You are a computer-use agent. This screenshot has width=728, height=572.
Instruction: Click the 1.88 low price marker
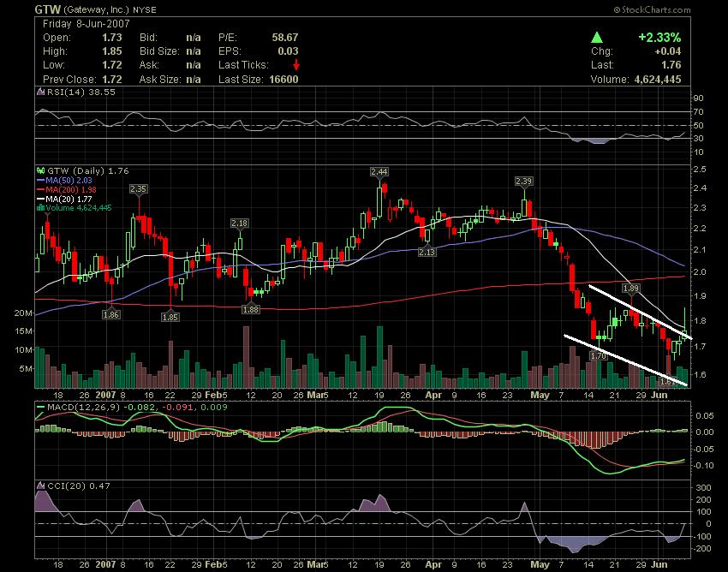251,309
